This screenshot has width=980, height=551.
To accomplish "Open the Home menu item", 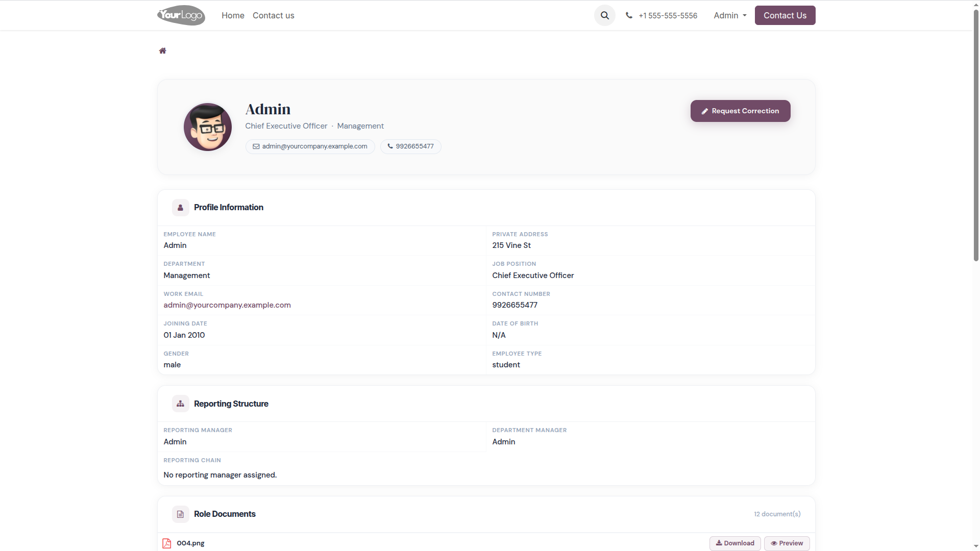I will coord(233,15).
